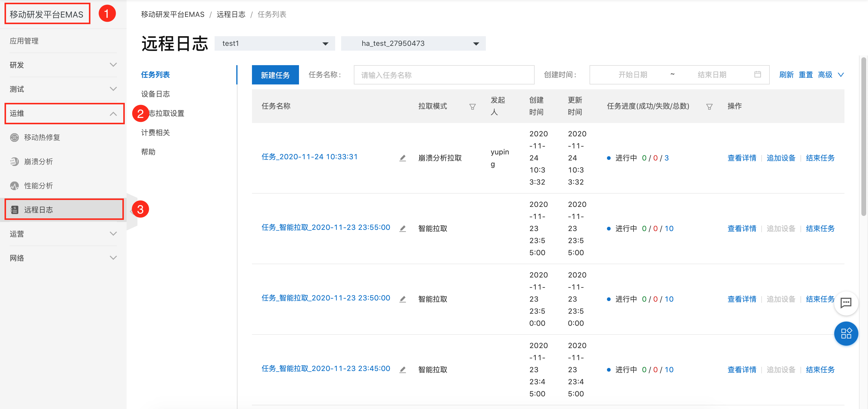The height and width of the screenshot is (409, 868).
Task: Expand the 高级 filter options
Action: click(x=831, y=75)
